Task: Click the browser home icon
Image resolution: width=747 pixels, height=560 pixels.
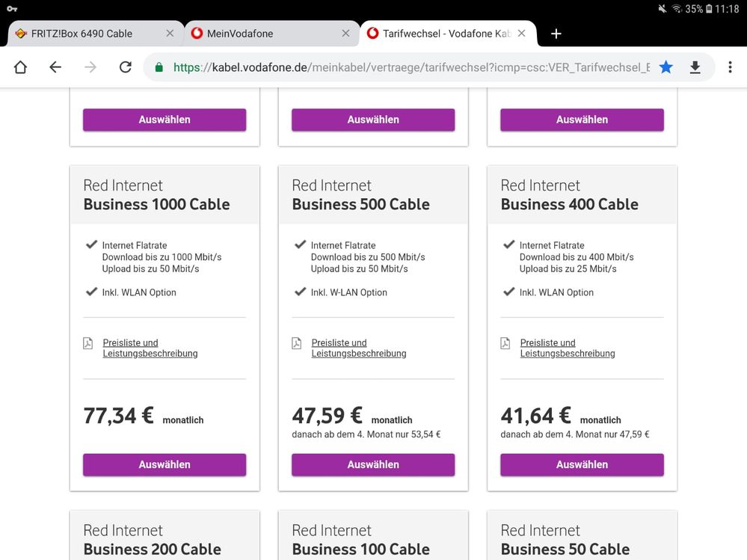Action: coord(20,67)
